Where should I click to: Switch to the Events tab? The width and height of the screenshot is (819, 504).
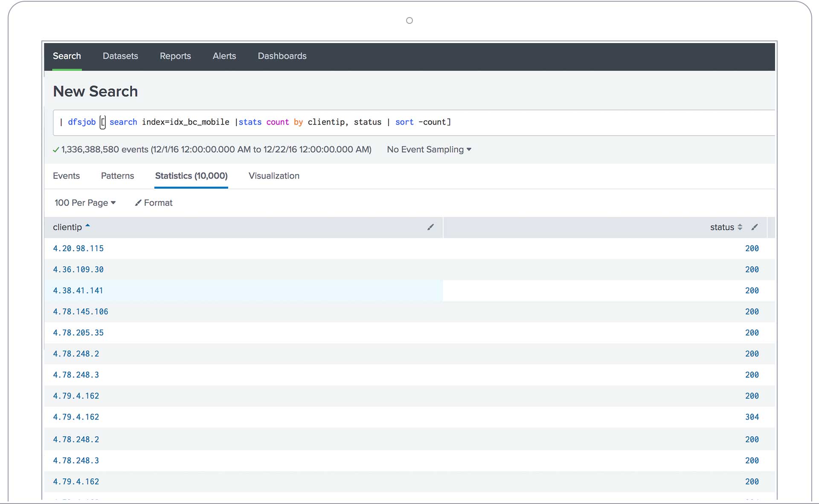pos(66,176)
